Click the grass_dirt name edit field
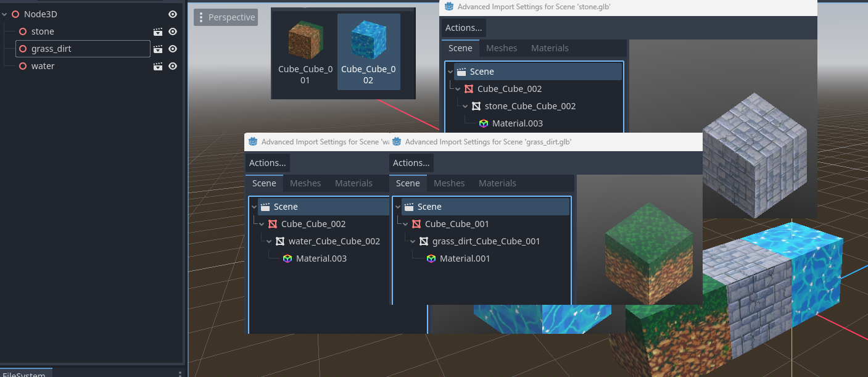This screenshot has width=868, height=377. pyautogui.click(x=83, y=49)
